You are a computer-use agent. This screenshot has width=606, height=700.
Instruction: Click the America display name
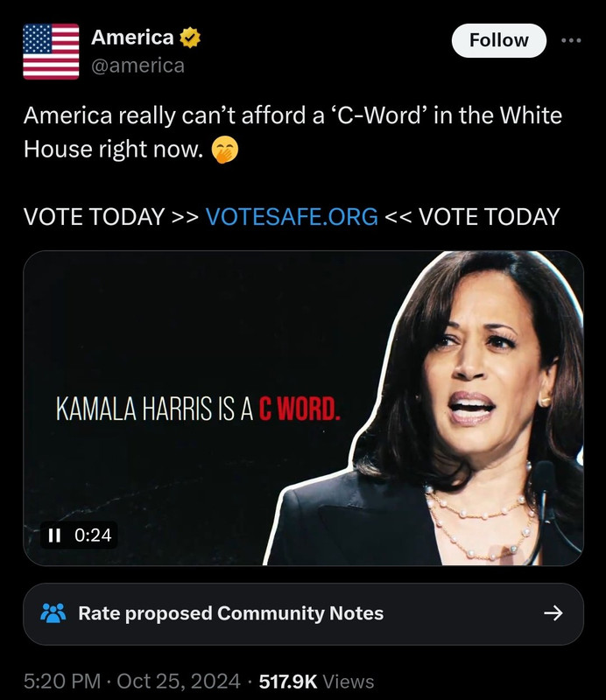coord(132,38)
